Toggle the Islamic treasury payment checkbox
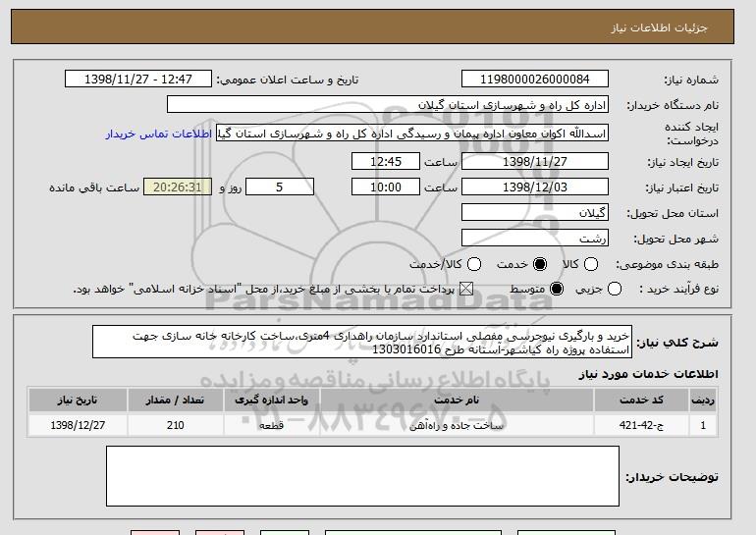Image resolution: width=756 pixels, height=535 pixels. coord(465,289)
